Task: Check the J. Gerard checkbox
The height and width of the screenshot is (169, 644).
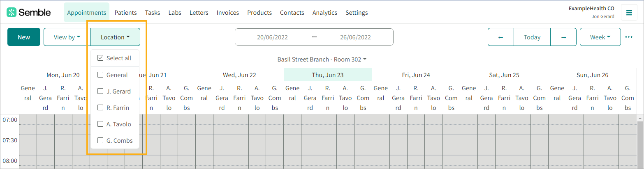Action: (x=100, y=91)
